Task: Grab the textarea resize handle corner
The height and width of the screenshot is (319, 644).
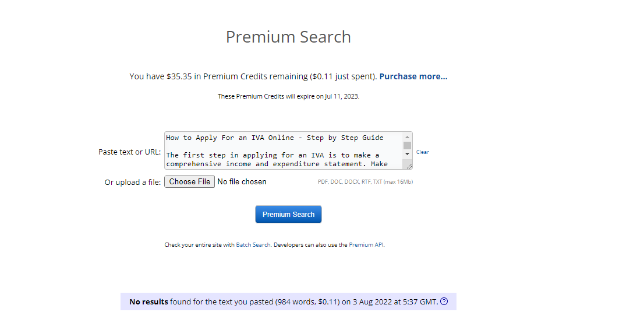Action: [409, 166]
